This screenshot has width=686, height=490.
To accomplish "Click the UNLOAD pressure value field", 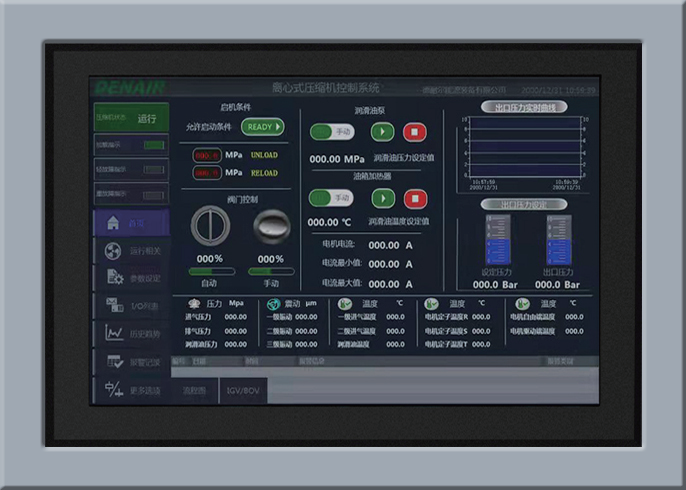I will pos(207,156).
